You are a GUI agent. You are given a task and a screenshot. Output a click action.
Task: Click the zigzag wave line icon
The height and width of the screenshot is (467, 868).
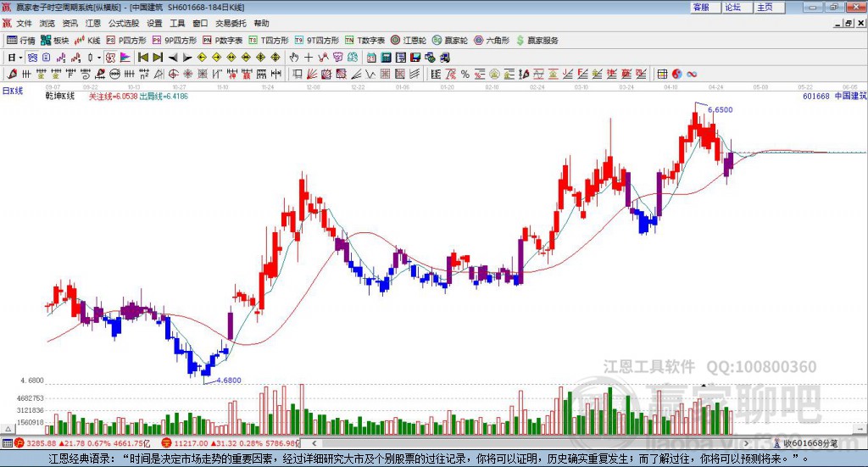pos(370,74)
